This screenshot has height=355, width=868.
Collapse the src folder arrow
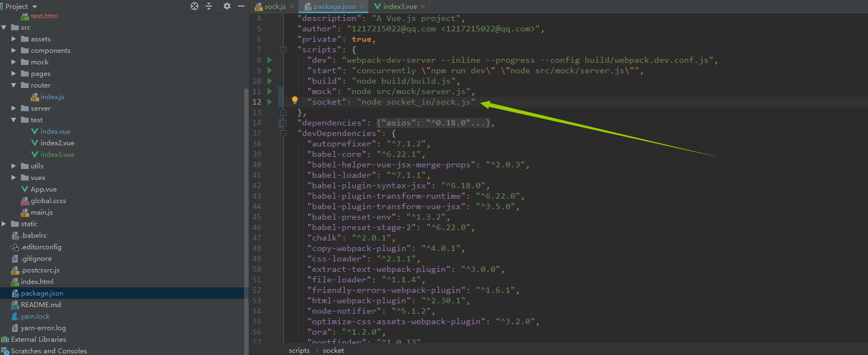(x=4, y=28)
